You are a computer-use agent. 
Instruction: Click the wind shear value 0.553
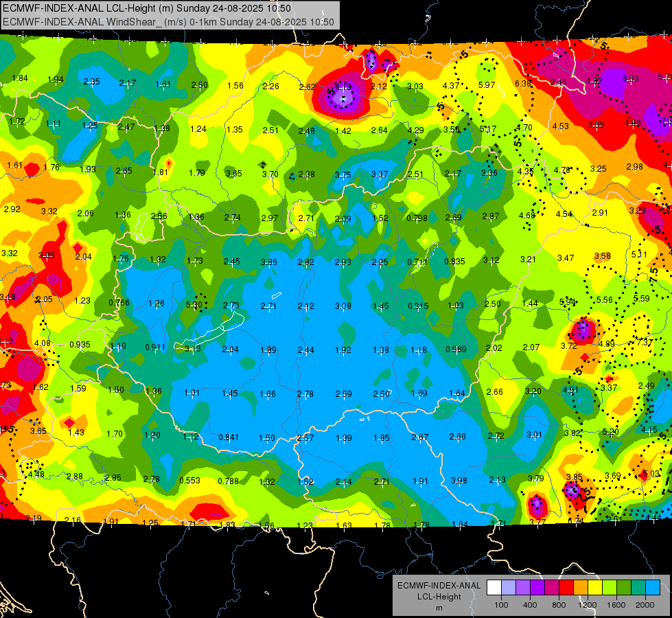coord(190,481)
